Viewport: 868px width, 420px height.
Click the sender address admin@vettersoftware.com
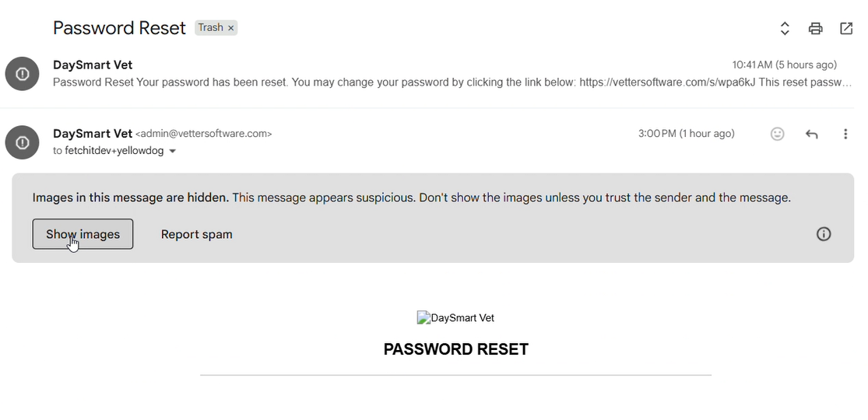[x=204, y=134]
